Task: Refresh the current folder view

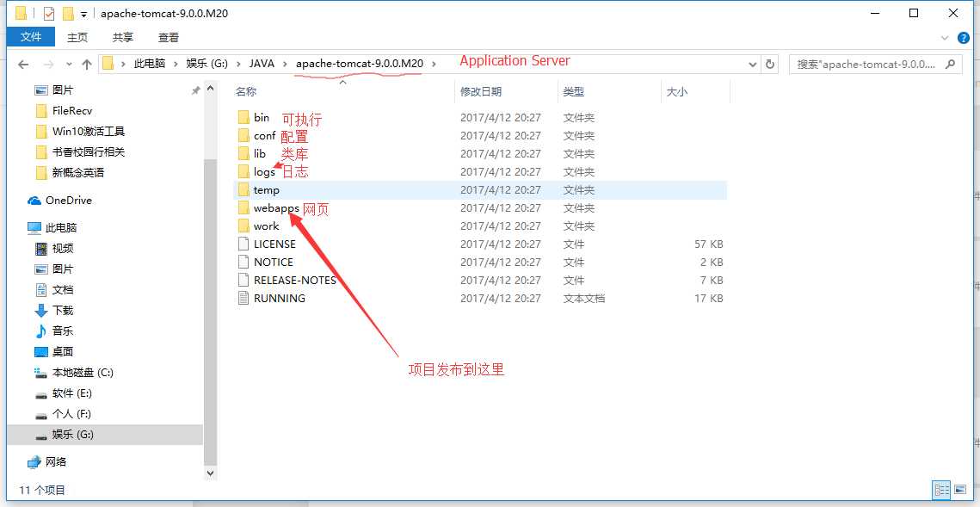Action: pos(770,64)
